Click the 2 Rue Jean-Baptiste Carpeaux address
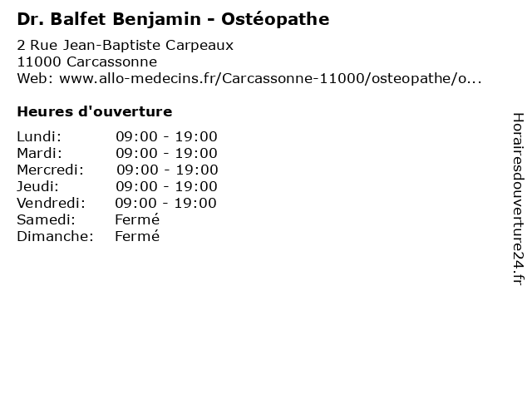The height and width of the screenshot is (399, 532). (126, 45)
